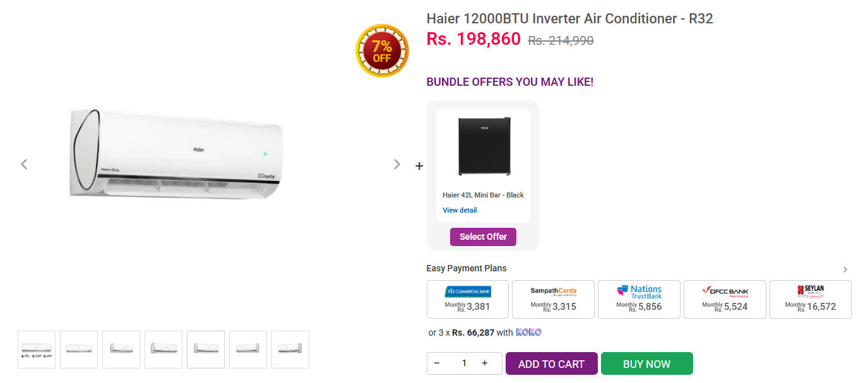
Task: Add the air conditioner to cart
Action: pos(552,363)
